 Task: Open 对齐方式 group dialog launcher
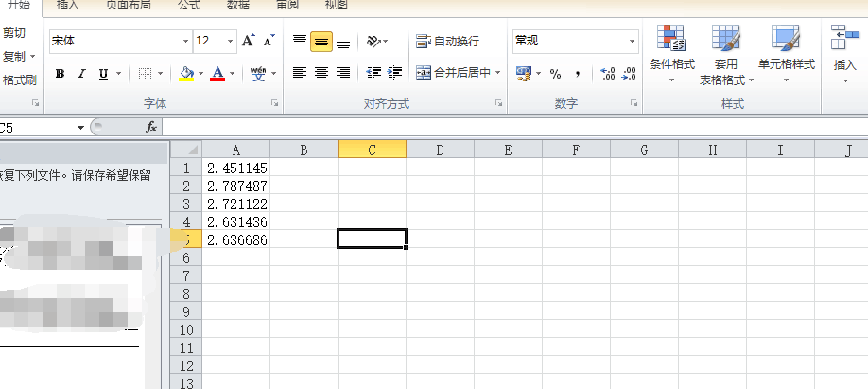tap(498, 103)
